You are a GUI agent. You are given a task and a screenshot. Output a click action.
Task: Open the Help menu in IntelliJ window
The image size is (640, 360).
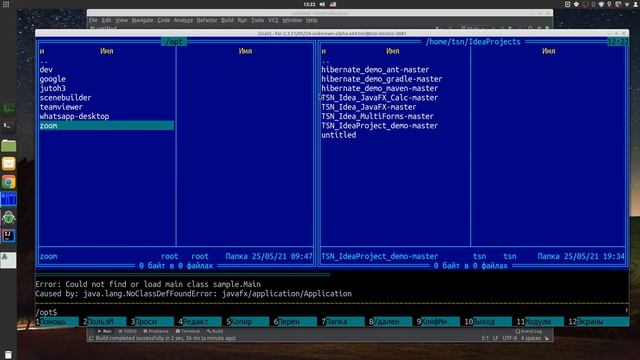click(x=312, y=20)
